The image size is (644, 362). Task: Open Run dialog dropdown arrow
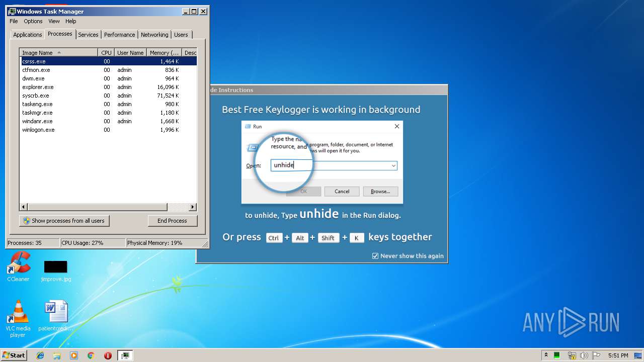pyautogui.click(x=393, y=165)
